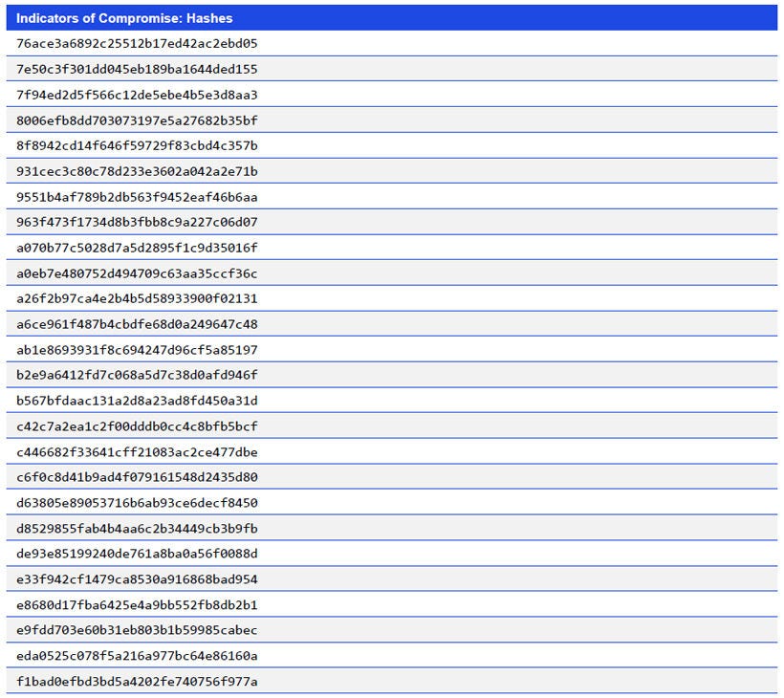This screenshot has height=698, width=784.
Task: Click hash a26f2b97ca4e2b4b5d58933900f02131
Action: [140, 298]
